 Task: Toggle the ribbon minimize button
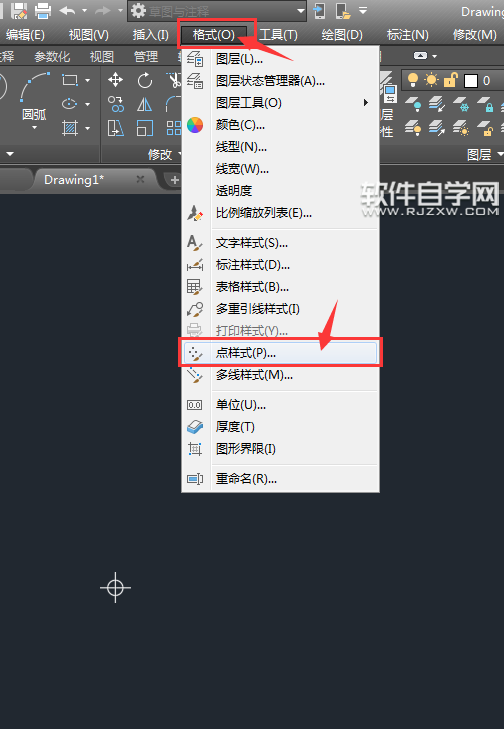click(421, 56)
